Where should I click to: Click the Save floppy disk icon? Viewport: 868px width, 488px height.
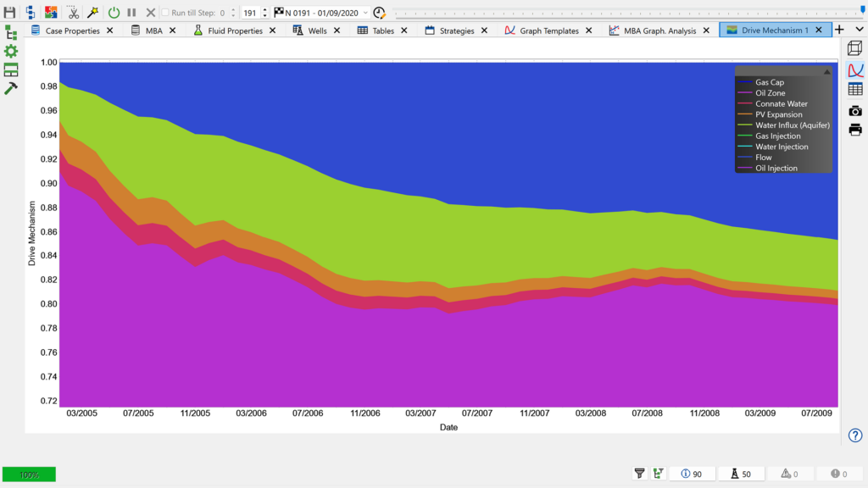tap(10, 13)
